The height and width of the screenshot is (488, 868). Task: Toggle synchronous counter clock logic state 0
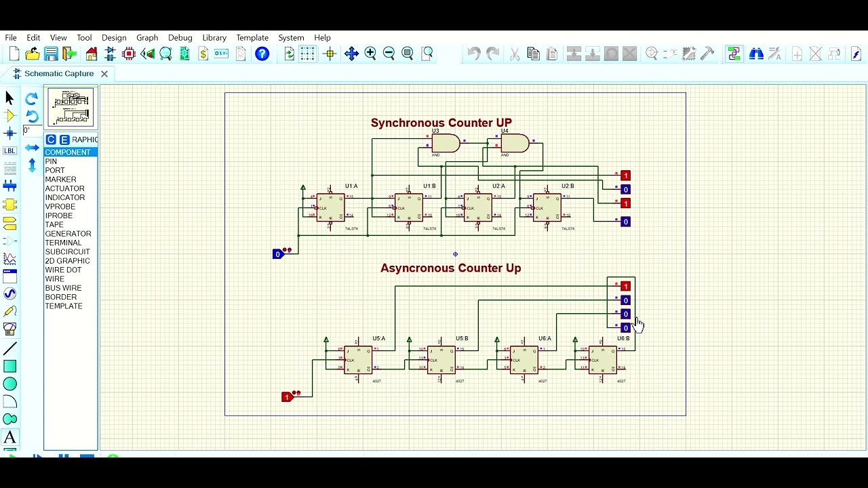pyautogui.click(x=277, y=254)
